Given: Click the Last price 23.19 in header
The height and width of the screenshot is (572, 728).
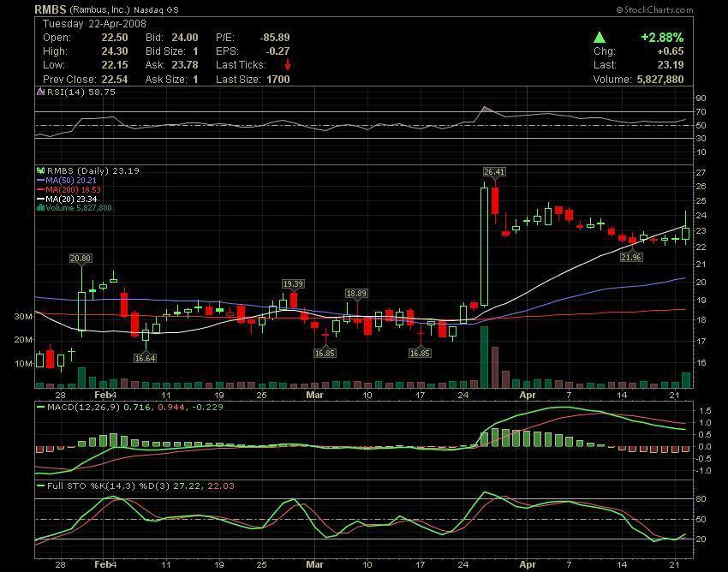Looking at the screenshot, I should 671,65.
